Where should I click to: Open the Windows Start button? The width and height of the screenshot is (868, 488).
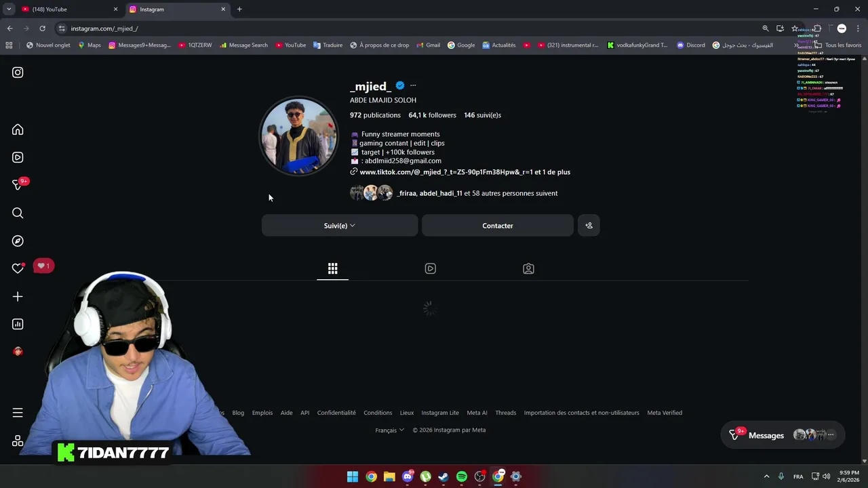point(353,476)
